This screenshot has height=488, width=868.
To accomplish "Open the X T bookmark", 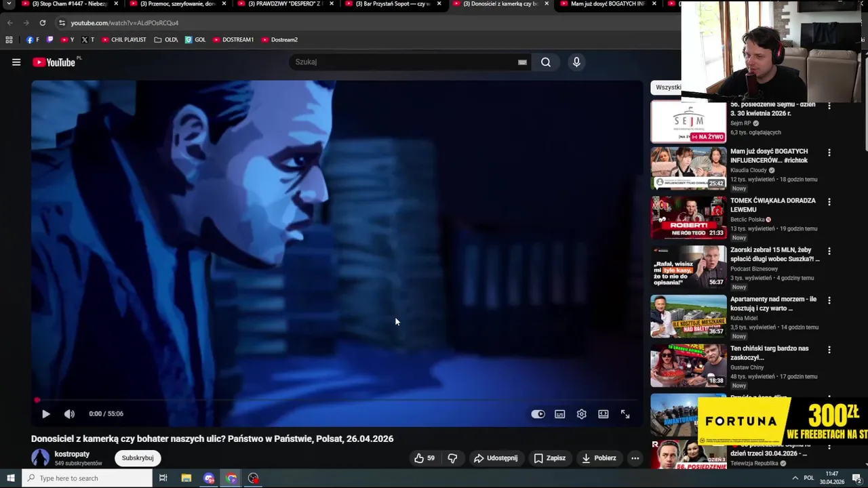I will pos(88,40).
